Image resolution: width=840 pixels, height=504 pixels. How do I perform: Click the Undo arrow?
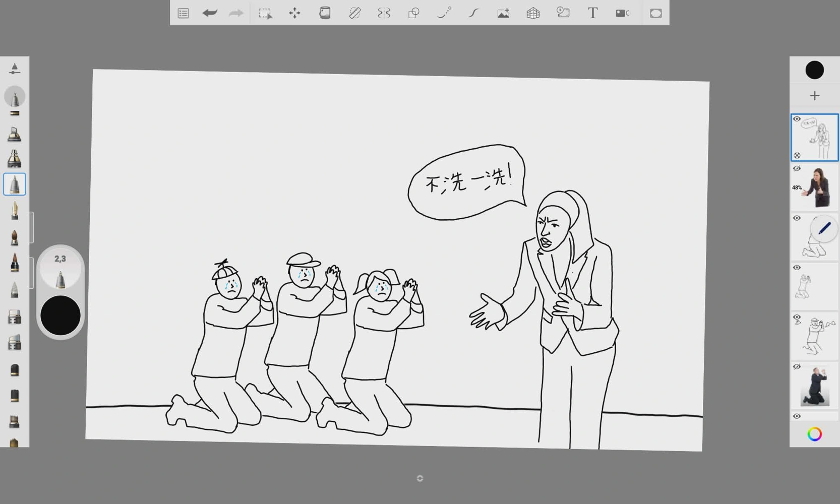pyautogui.click(x=210, y=13)
